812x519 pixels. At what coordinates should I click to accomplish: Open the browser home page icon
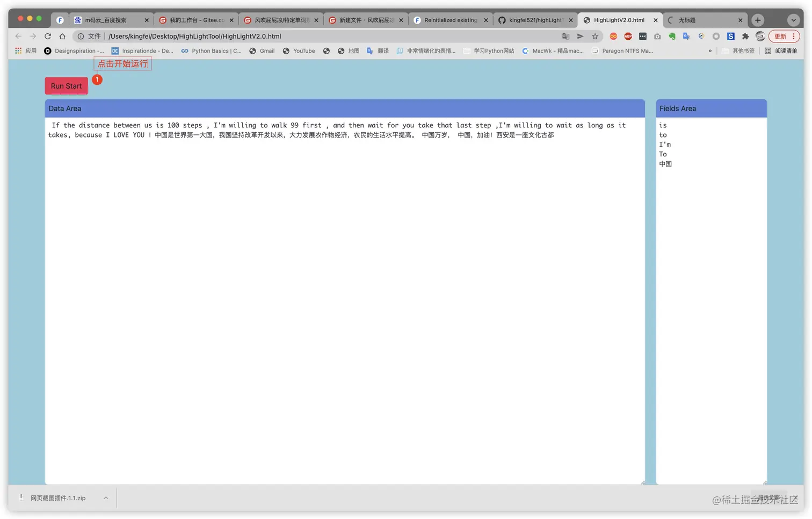(x=62, y=36)
